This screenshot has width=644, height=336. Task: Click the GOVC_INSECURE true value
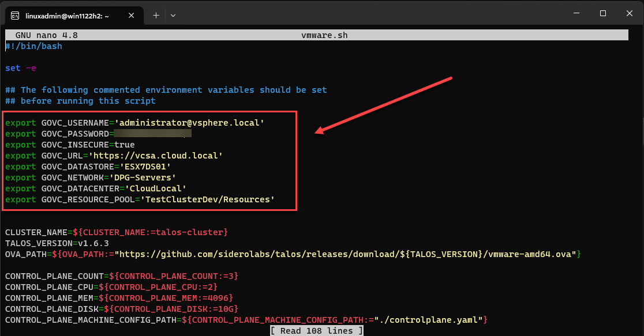tap(124, 145)
